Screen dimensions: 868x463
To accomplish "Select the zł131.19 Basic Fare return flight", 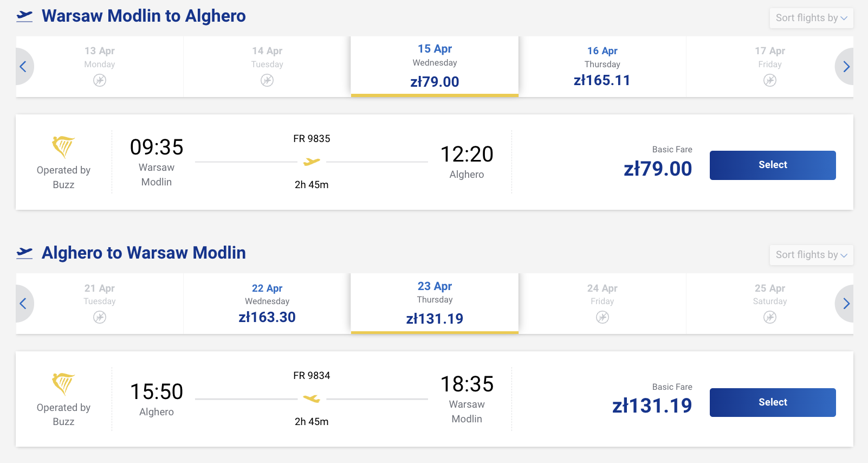I will pos(773,402).
